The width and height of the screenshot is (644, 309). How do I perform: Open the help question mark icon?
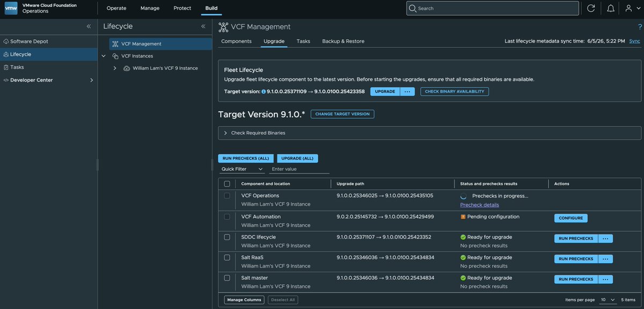[640, 27]
